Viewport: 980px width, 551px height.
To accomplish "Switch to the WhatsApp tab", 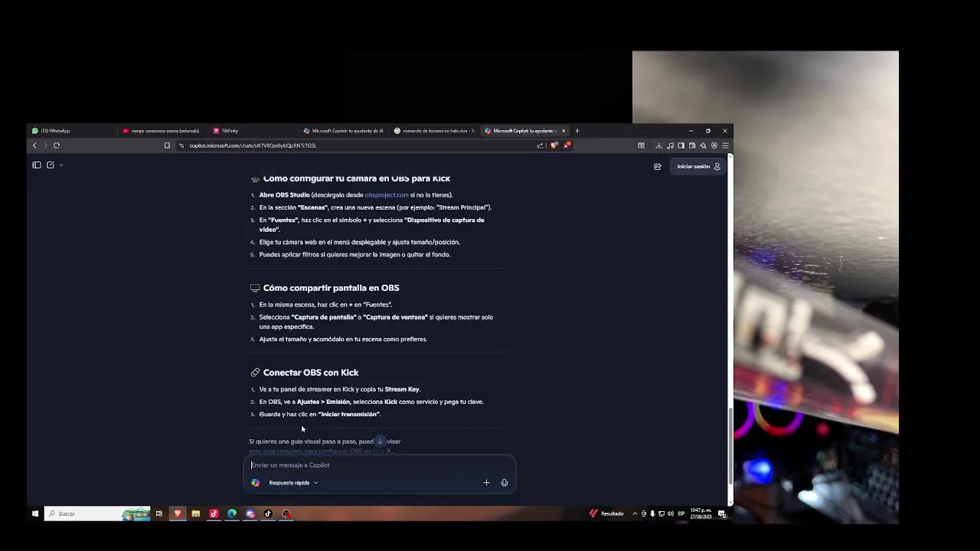I will [73, 131].
